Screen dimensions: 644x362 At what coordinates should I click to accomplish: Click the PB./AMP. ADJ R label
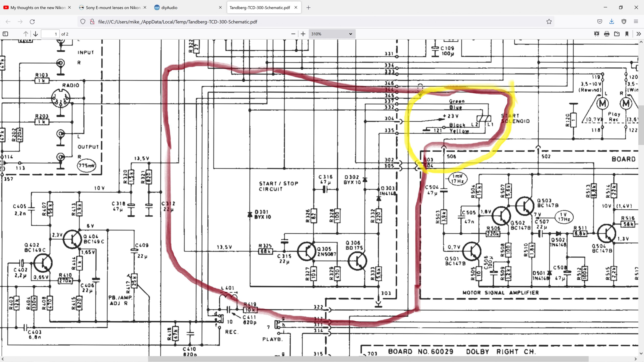point(120,300)
